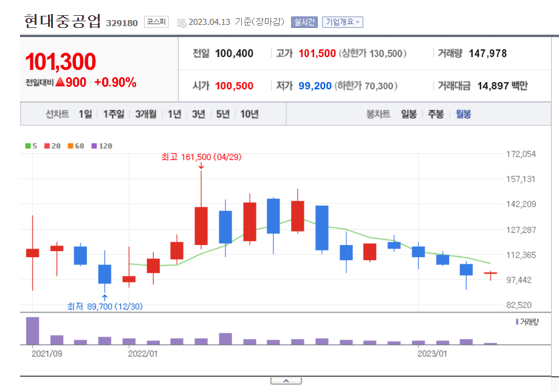This screenshot has height=392, width=559.
Task: Click the 거래량 volume legend
Action: [x=527, y=322]
